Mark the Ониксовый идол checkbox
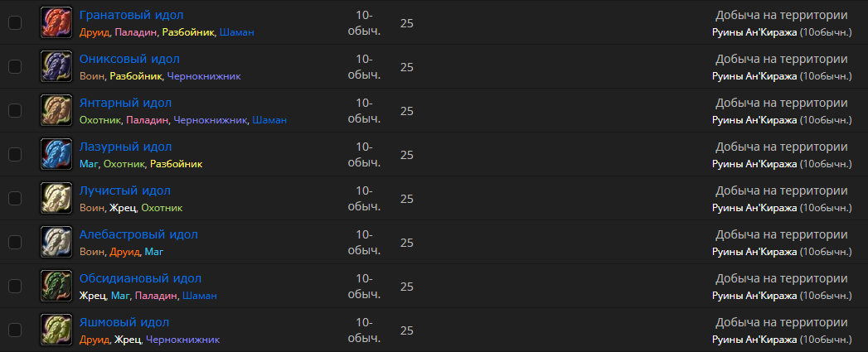This screenshot has width=868, height=352. tap(15, 67)
